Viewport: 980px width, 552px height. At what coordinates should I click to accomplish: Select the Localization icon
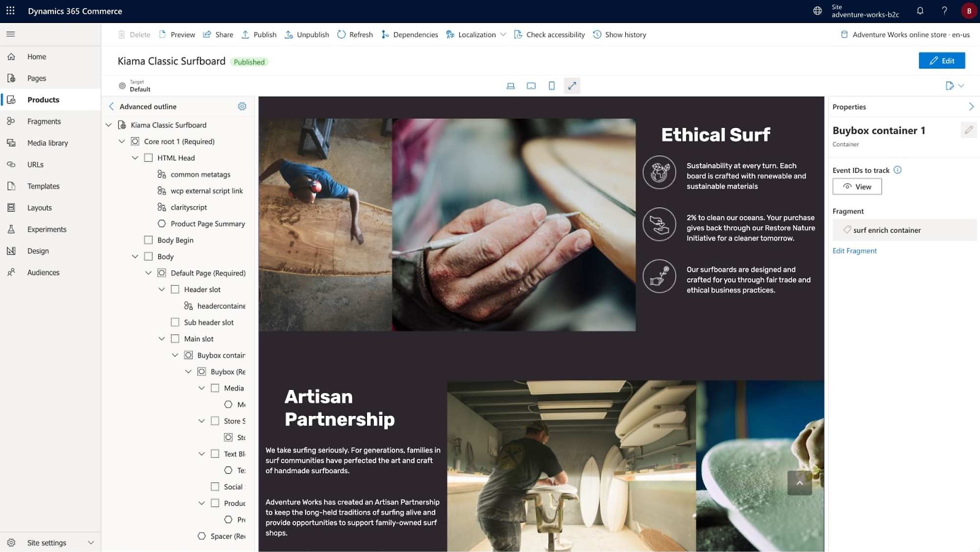(x=450, y=34)
